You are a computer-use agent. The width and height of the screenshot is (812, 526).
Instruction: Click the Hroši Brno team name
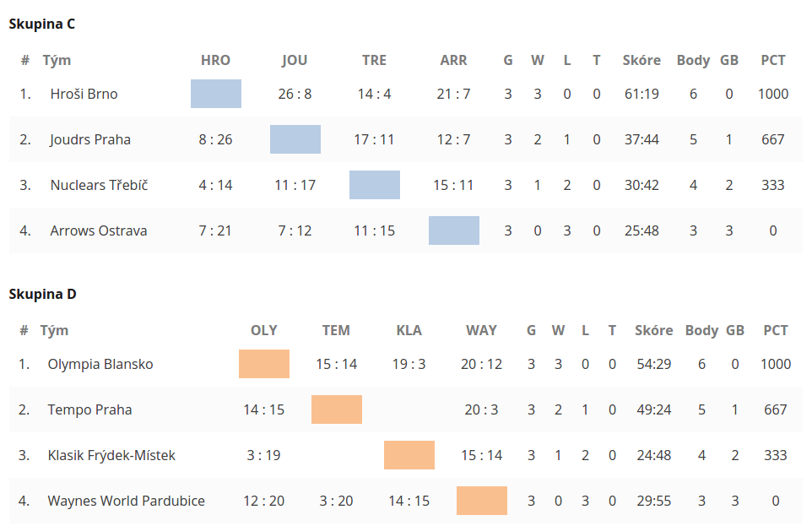(x=84, y=94)
